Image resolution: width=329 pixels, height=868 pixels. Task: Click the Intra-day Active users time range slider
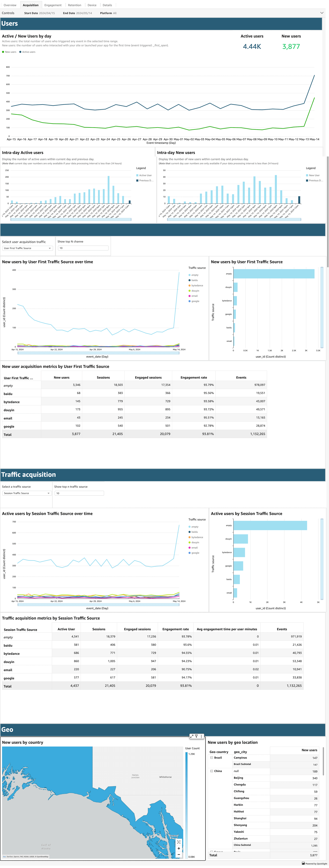tap(71, 219)
